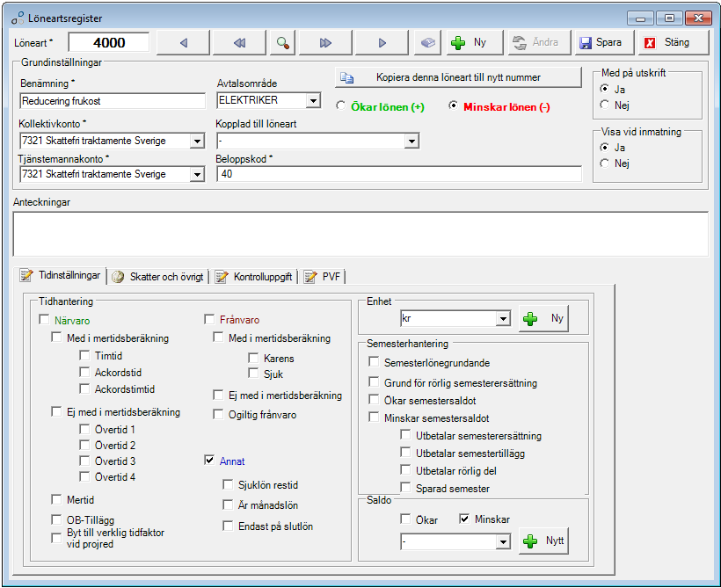Select Ja under Visa vid inmatning

coord(605,147)
